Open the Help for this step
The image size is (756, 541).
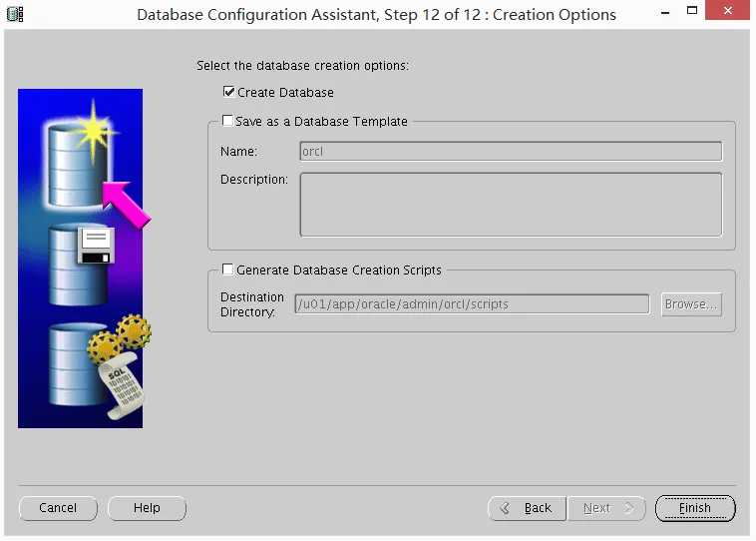pos(147,508)
